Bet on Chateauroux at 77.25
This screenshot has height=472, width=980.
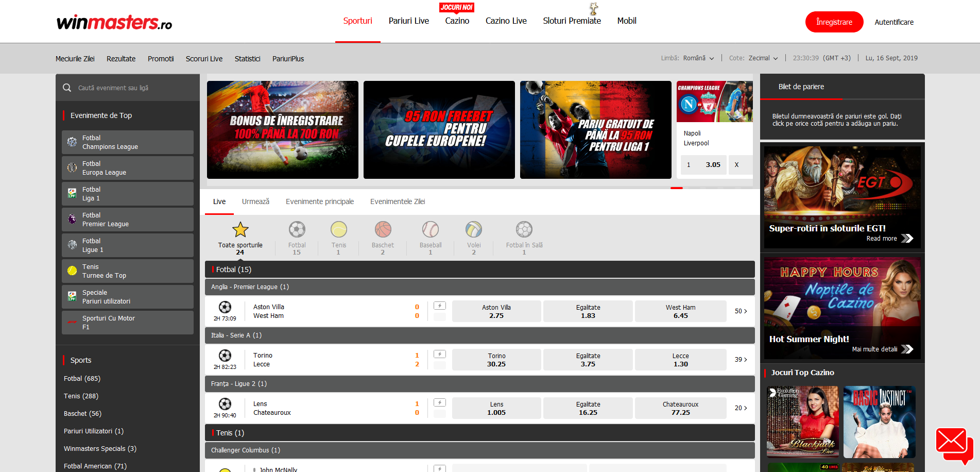680,408
